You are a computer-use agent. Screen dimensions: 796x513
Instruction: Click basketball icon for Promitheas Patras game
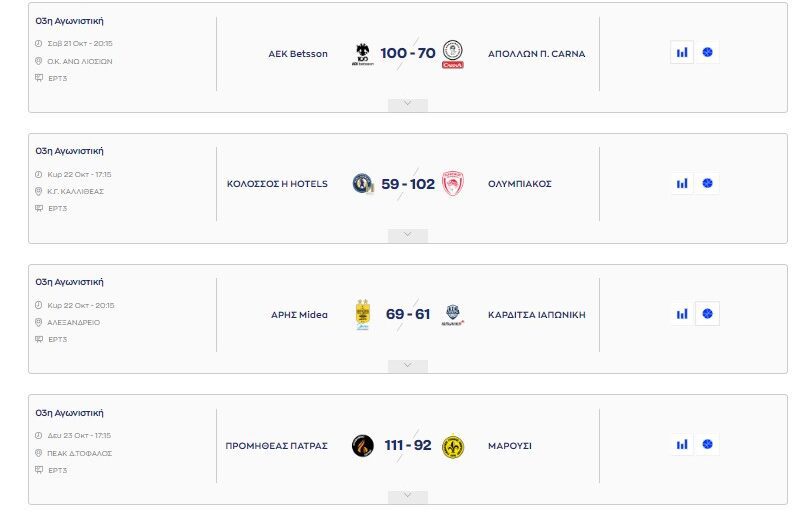pyautogui.click(x=708, y=445)
